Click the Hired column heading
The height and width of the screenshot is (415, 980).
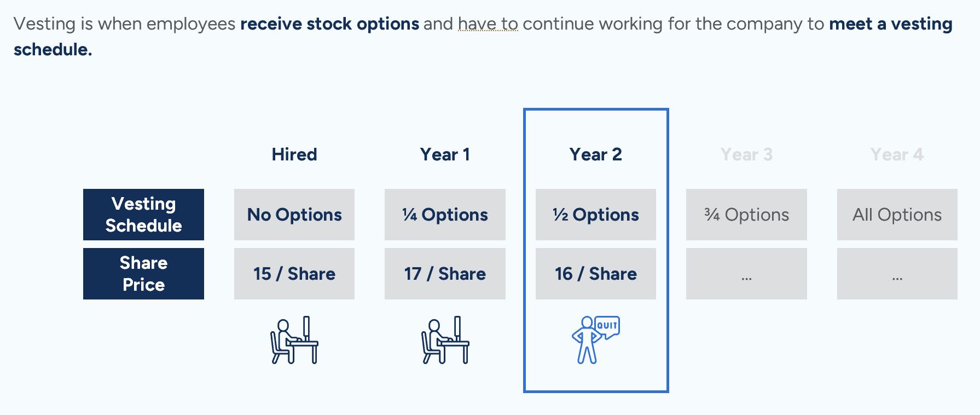tap(294, 154)
